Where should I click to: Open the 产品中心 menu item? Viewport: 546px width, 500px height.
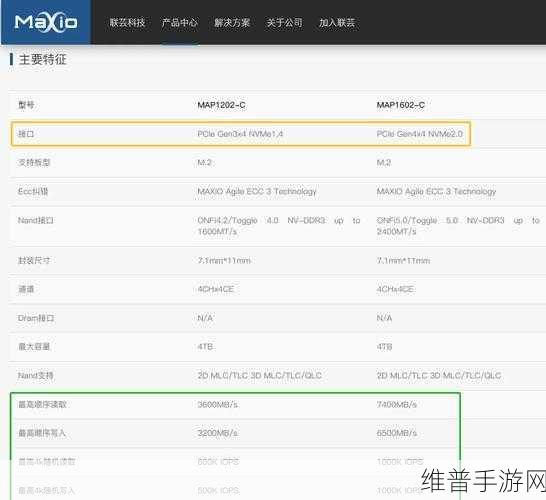tap(180, 23)
